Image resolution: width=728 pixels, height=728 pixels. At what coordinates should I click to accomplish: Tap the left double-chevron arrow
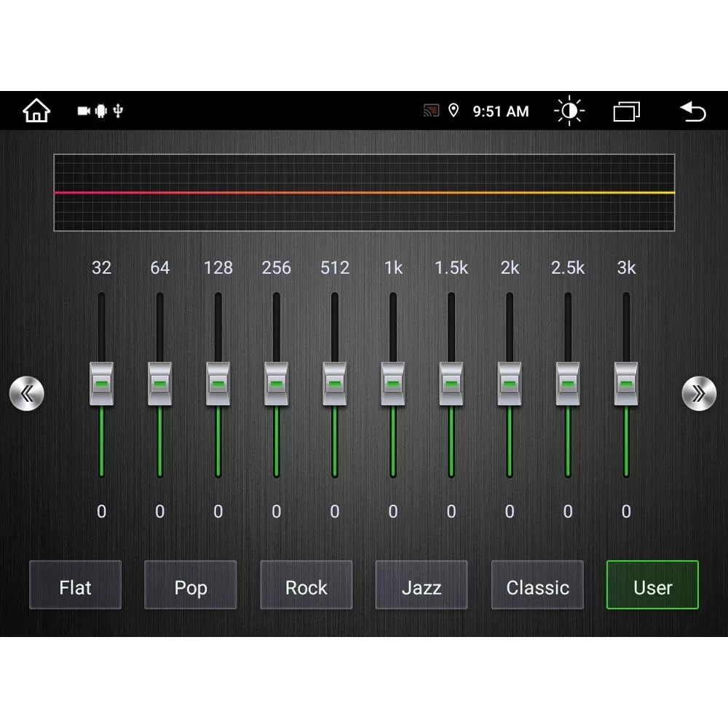coord(28,393)
